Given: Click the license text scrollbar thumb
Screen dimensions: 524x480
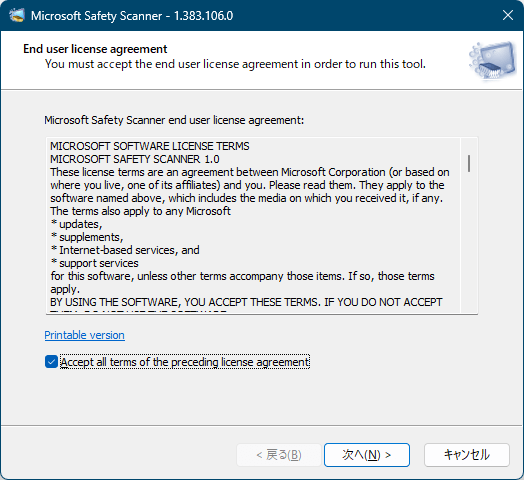Looking at the screenshot, I should (469, 163).
